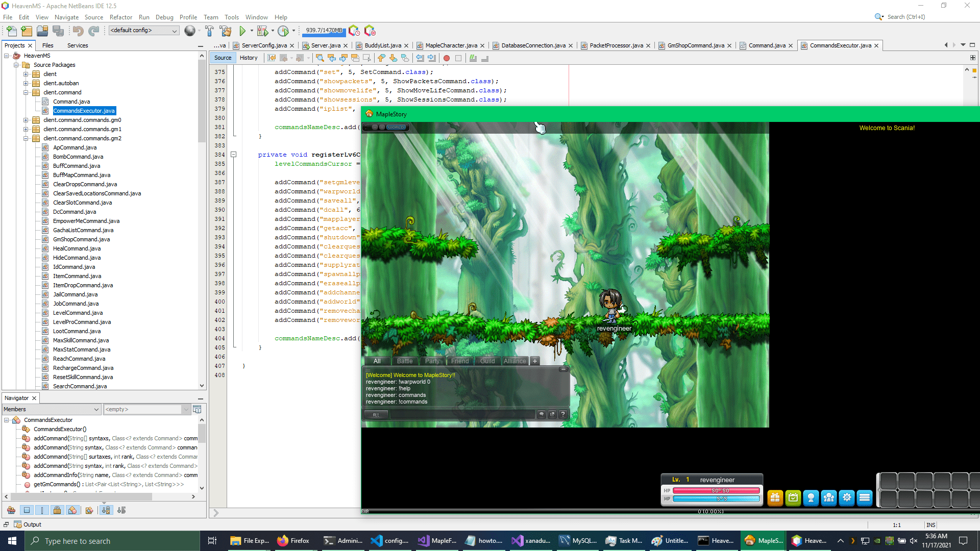Toggle rectangular selection in editor toolbar
This screenshot has width=980, height=551.
coord(366,58)
